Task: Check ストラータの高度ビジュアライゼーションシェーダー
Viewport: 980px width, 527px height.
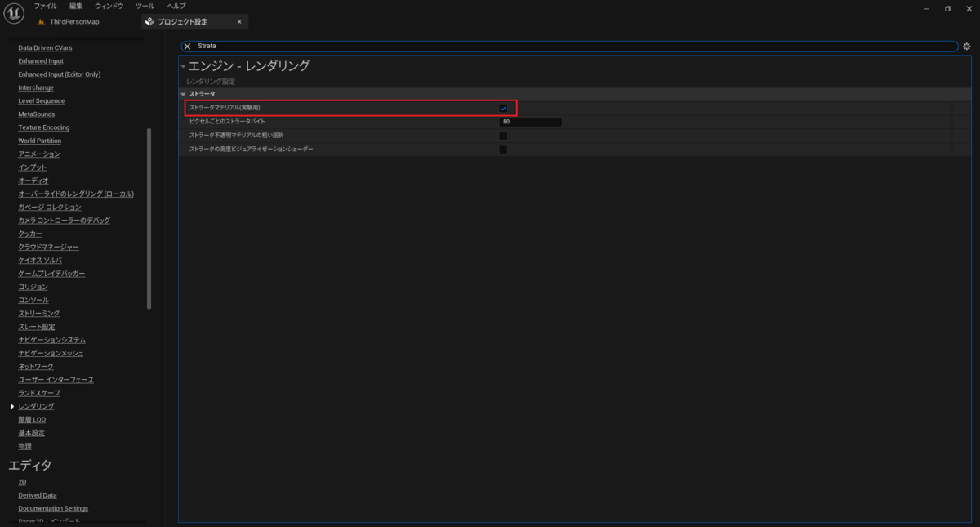Action: tap(504, 149)
